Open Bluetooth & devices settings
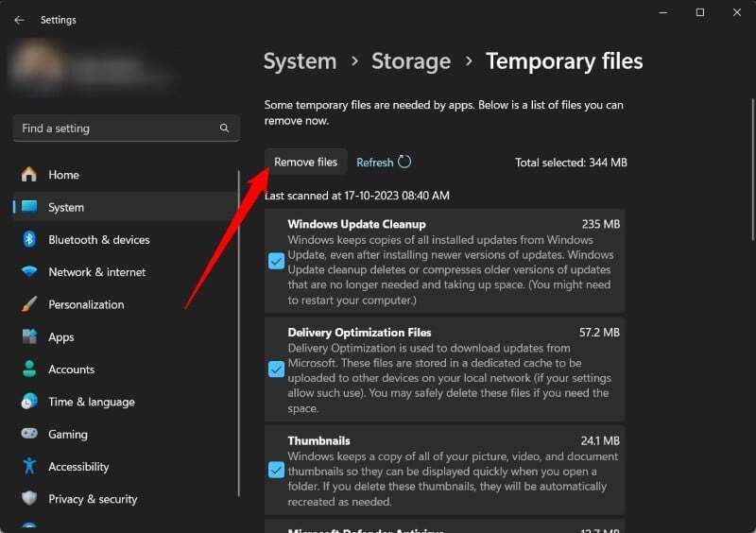756x533 pixels. [126, 239]
